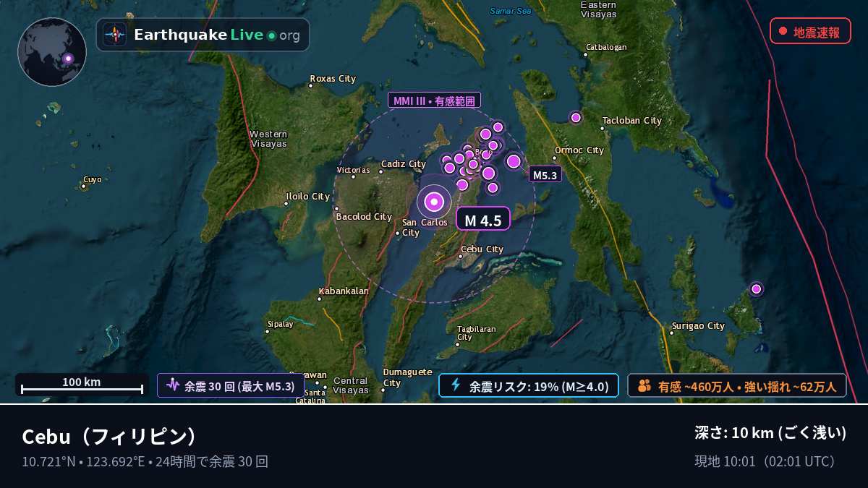Click the Cebu（フィリピン）location heading
The height and width of the screenshot is (488, 868).
tap(109, 437)
